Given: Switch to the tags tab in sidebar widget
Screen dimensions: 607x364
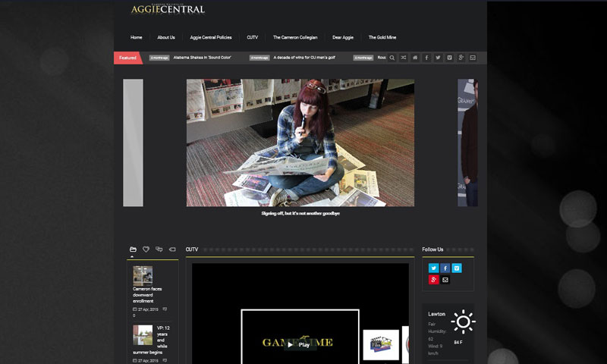Looking at the screenshot, I should point(171,249).
